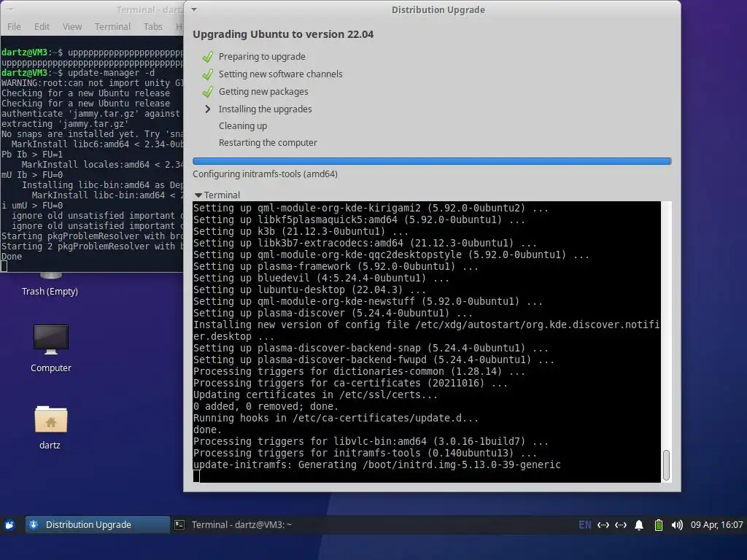
Task: Open the File menu in Terminal window
Action: tap(14, 27)
